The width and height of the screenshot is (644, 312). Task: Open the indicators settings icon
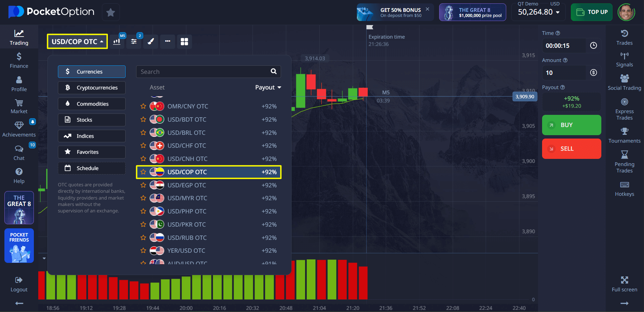134,41
